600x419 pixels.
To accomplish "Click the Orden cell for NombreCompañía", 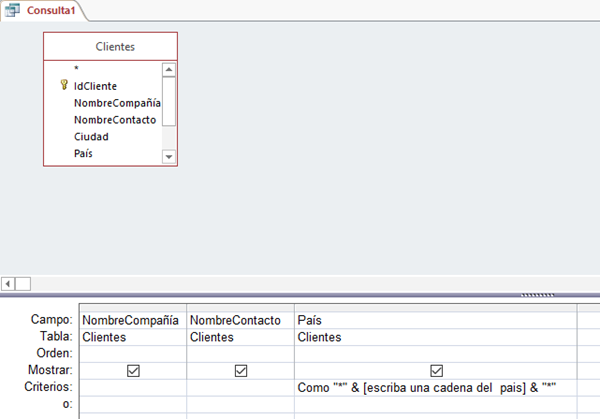I will (x=133, y=354).
